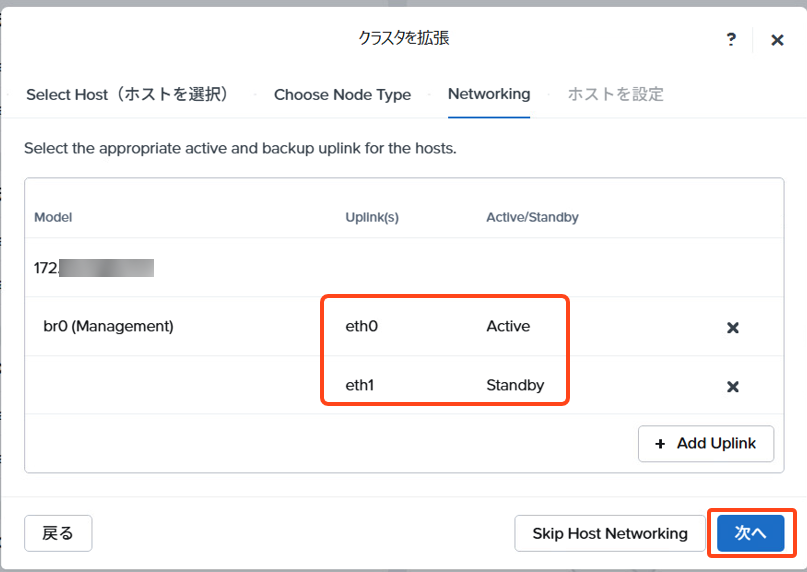Screen dimensions: 807x572
Task: Remove the eth1 uplink row
Action: coord(732,387)
